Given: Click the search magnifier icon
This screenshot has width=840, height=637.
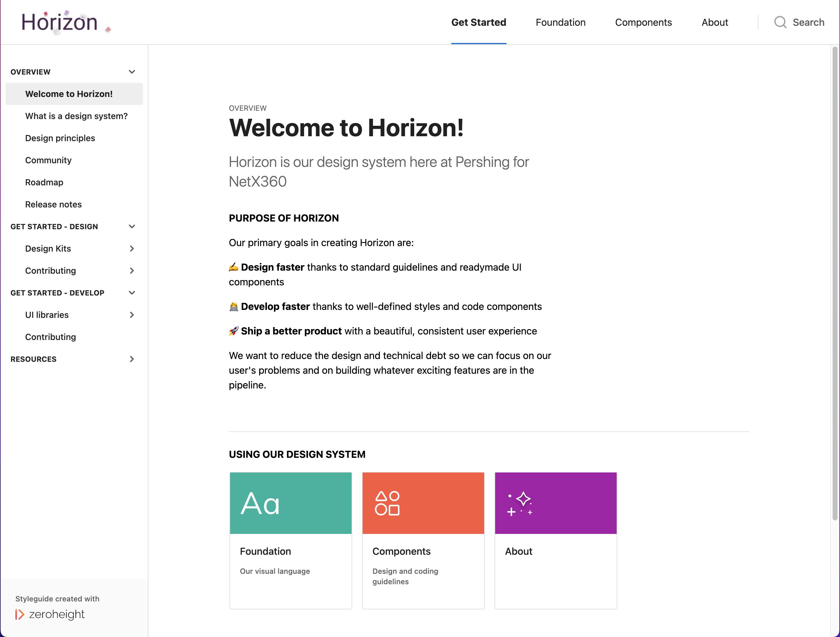Looking at the screenshot, I should (780, 22).
